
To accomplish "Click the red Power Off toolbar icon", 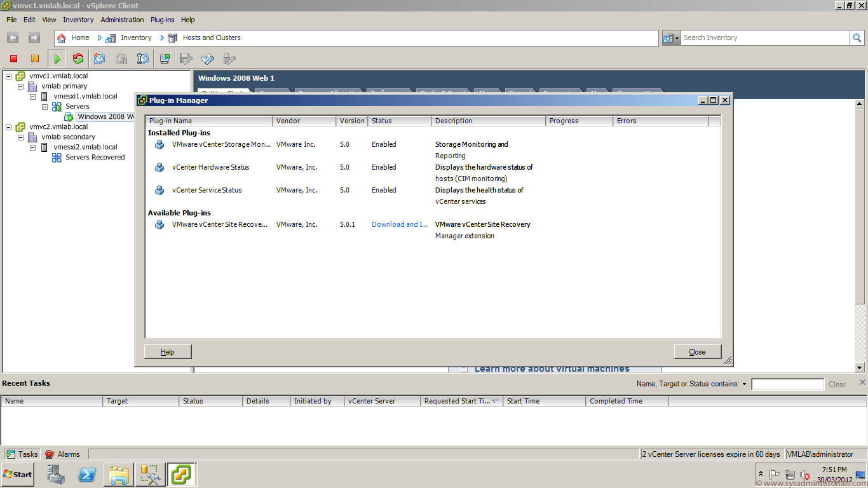I will click(x=13, y=58).
